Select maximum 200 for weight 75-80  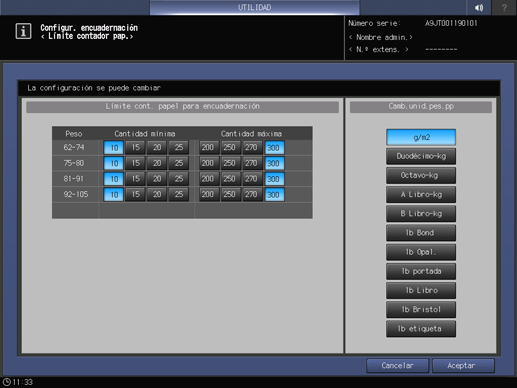[209, 163]
